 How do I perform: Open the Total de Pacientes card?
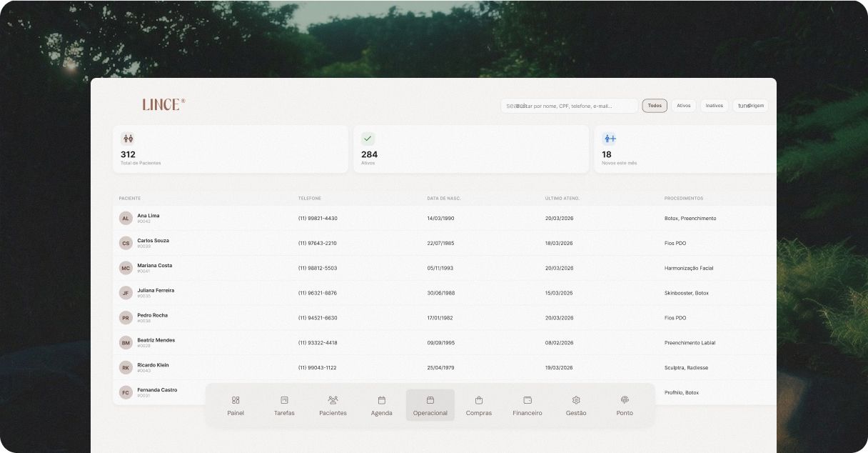[x=230, y=149]
